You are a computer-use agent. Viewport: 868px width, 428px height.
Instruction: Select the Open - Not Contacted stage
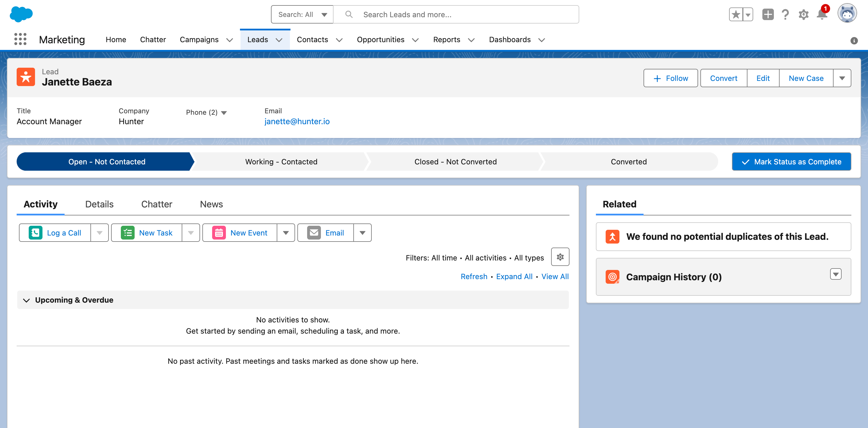[106, 162]
